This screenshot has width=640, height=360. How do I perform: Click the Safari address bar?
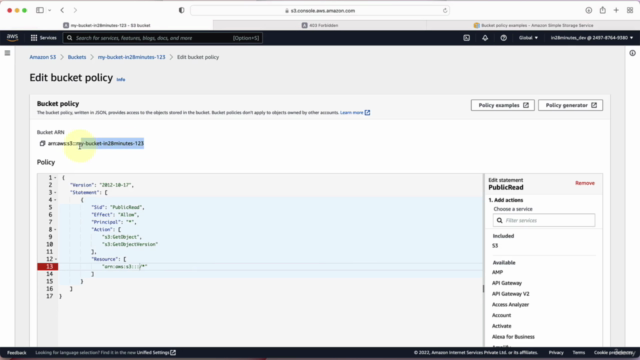tap(320, 11)
